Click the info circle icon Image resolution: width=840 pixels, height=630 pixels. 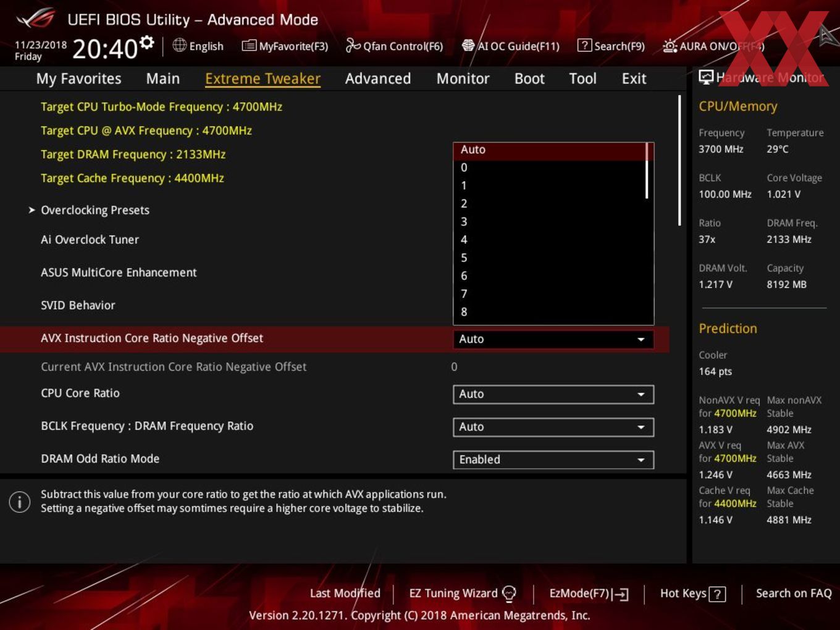pyautogui.click(x=20, y=502)
